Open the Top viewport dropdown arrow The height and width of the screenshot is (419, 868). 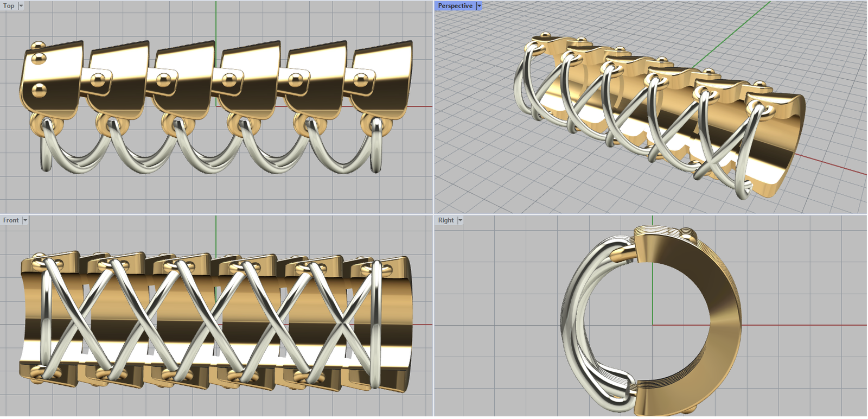[21, 6]
